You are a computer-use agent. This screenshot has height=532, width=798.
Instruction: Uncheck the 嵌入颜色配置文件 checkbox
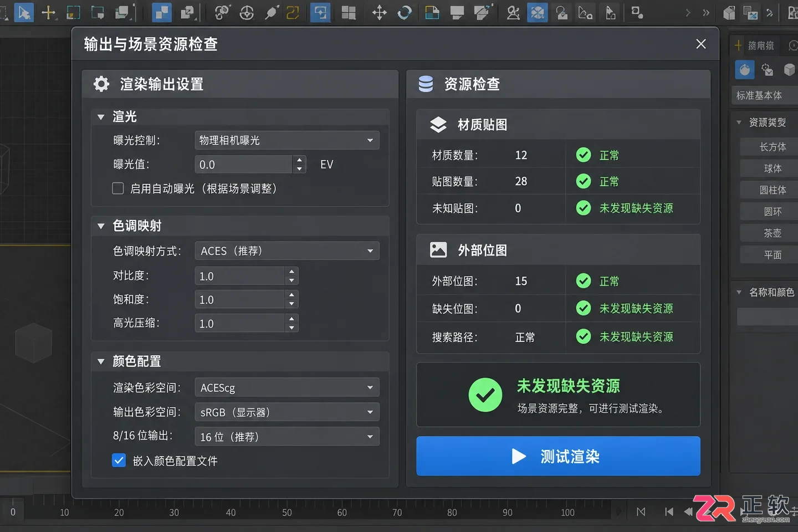pyautogui.click(x=119, y=461)
